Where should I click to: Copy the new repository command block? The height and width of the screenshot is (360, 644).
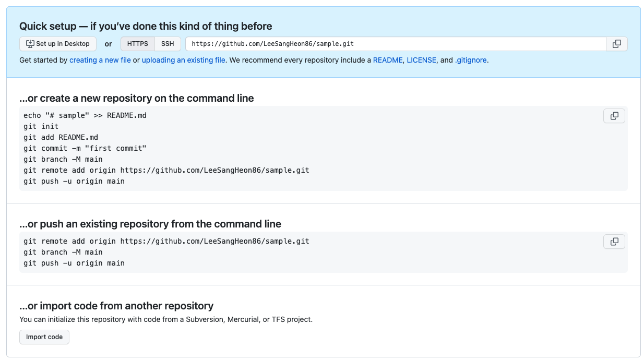(614, 116)
